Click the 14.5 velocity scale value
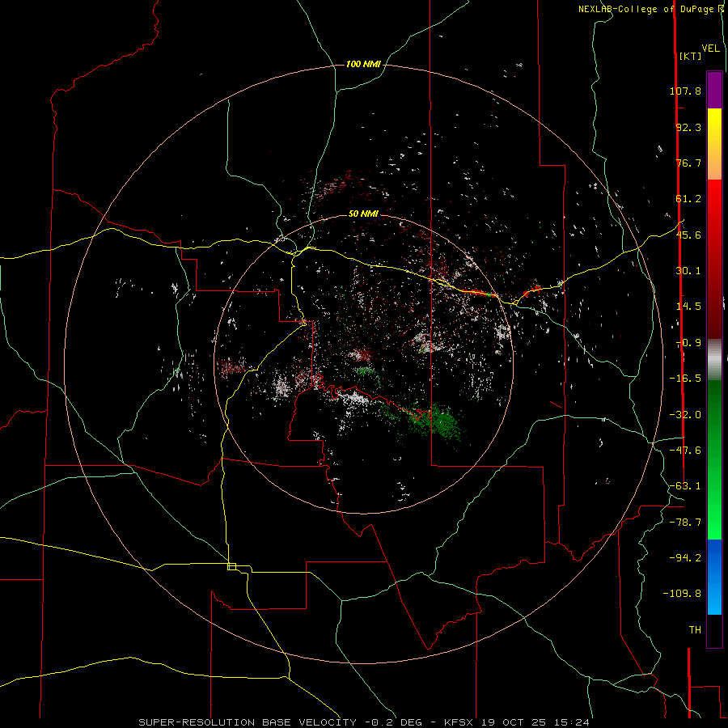Image resolution: width=728 pixels, height=728 pixels. pos(688,307)
